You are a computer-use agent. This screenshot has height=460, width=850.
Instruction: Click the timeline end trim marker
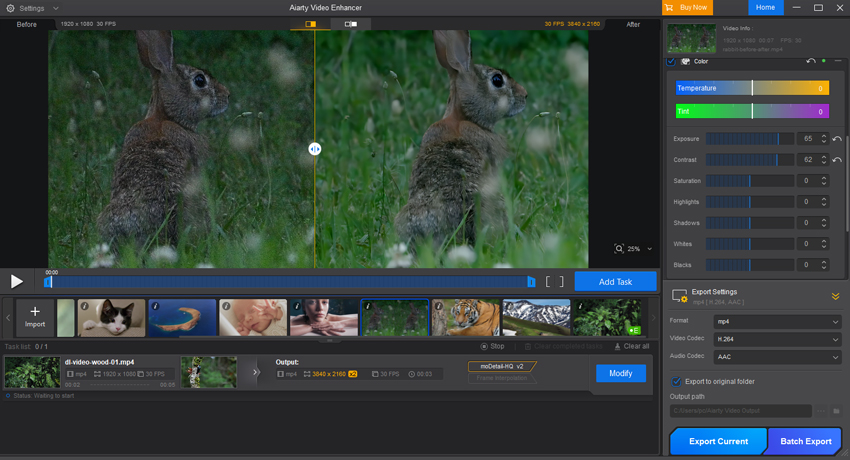(x=531, y=282)
